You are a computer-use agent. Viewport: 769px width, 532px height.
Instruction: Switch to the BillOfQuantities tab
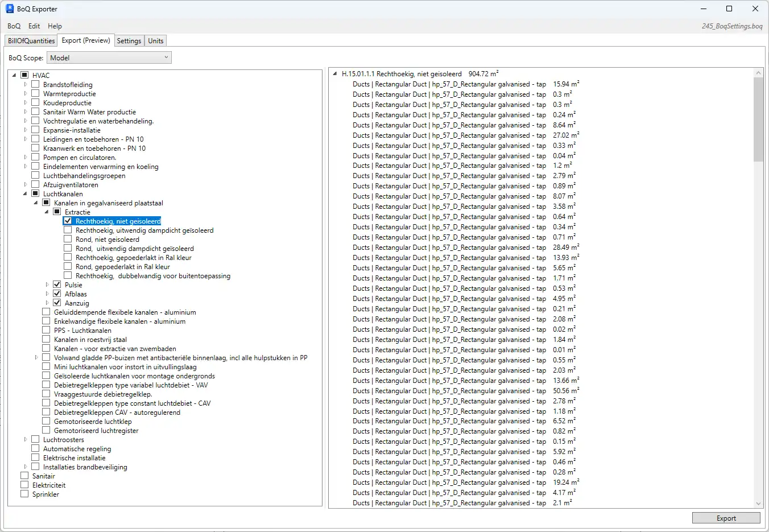click(31, 41)
